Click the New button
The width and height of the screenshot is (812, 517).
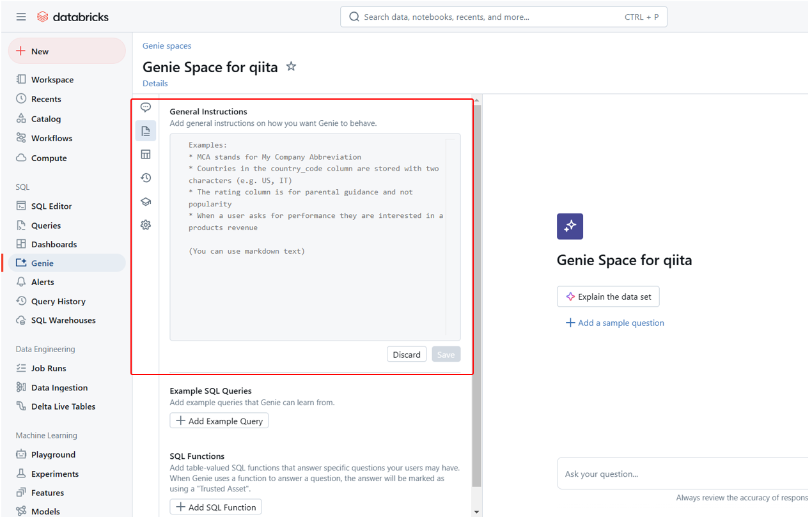(x=66, y=51)
